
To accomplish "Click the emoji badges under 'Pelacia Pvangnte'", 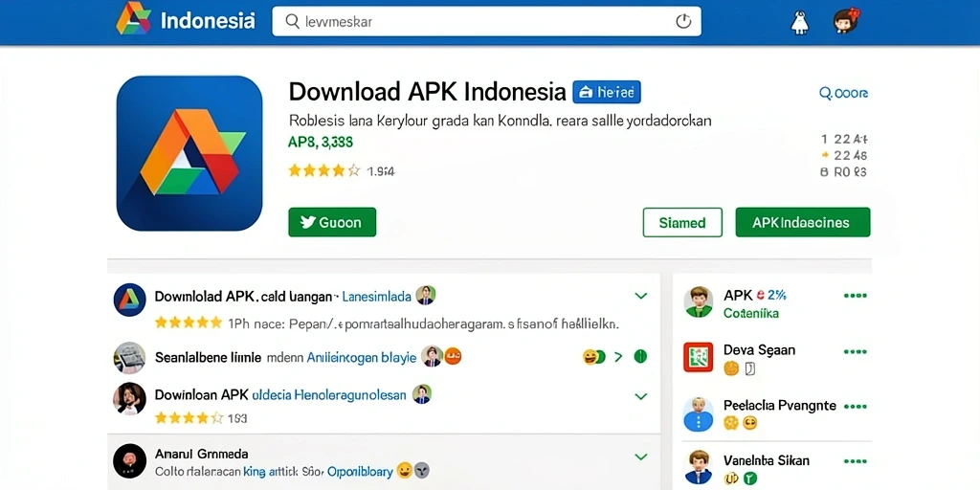I will tap(741, 423).
